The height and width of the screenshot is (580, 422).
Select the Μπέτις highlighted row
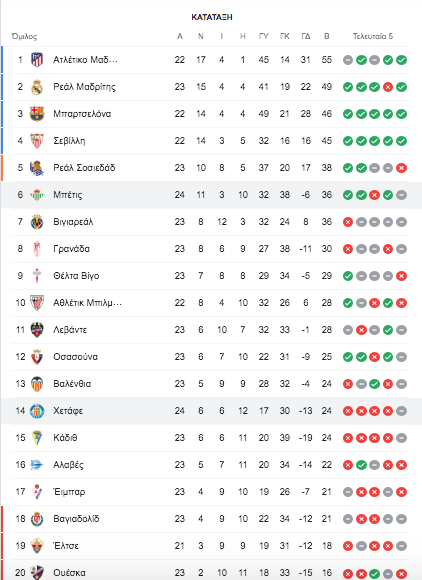[x=211, y=195]
